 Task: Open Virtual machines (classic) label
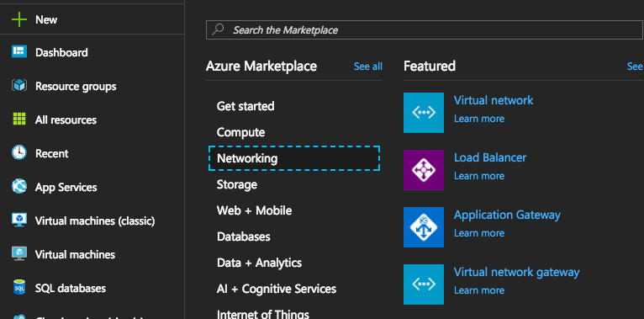click(95, 221)
